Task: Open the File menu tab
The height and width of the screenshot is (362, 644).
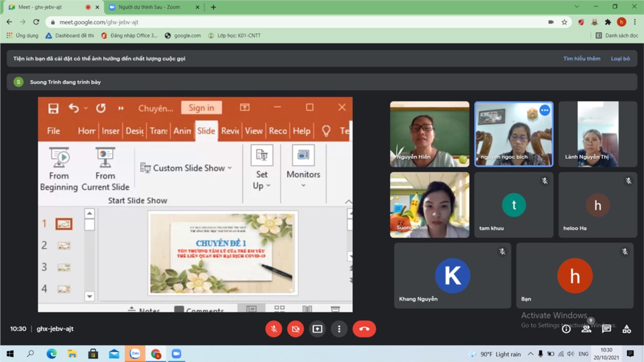Action: click(x=54, y=131)
